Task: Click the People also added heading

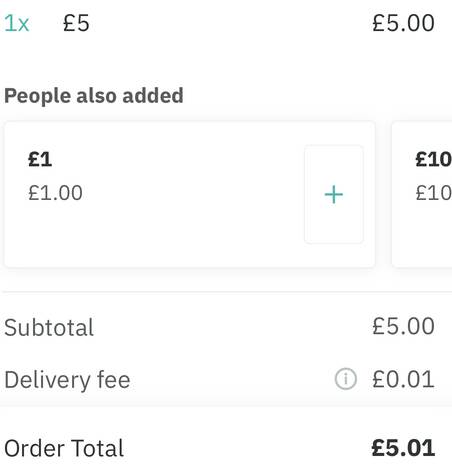Action: [94, 96]
